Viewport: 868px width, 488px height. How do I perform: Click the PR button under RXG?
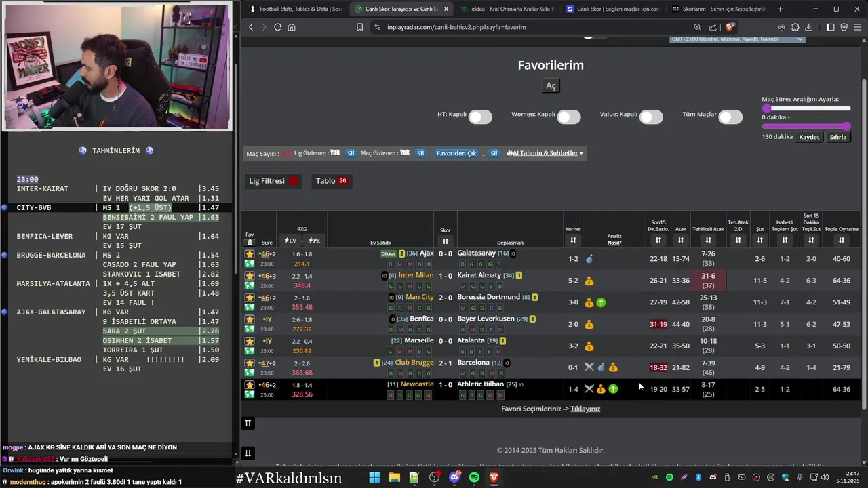click(x=314, y=241)
